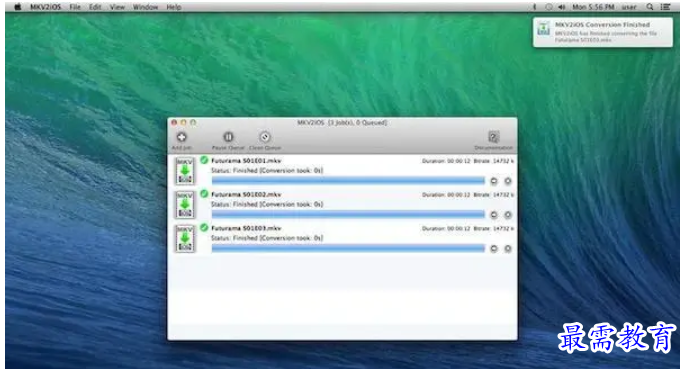Open the File menu
The width and height of the screenshot is (682, 369).
[75, 7]
